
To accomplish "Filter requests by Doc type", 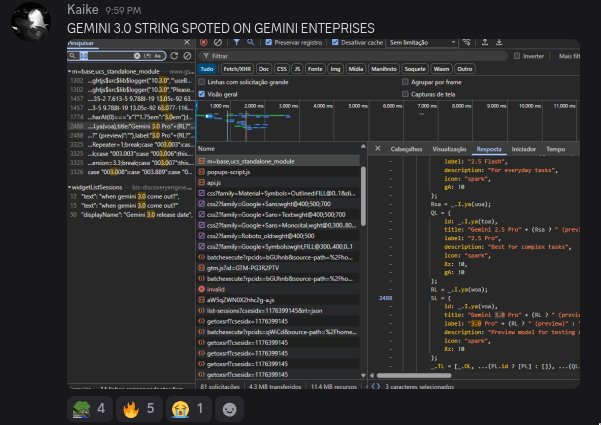I will [x=264, y=69].
